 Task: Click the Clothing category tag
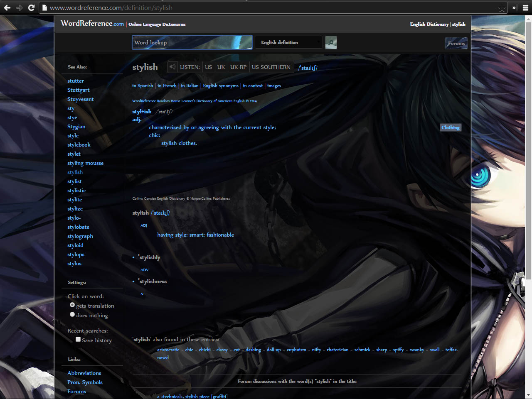pyautogui.click(x=451, y=127)
